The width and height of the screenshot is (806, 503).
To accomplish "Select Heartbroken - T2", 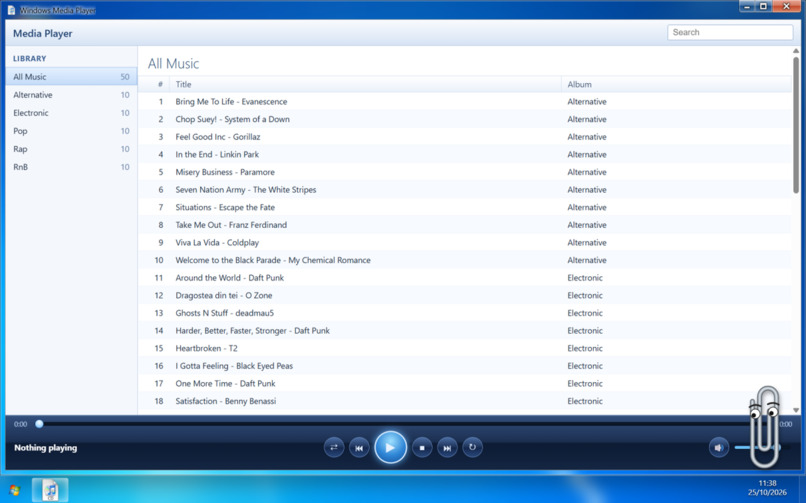I will point(465,348).
